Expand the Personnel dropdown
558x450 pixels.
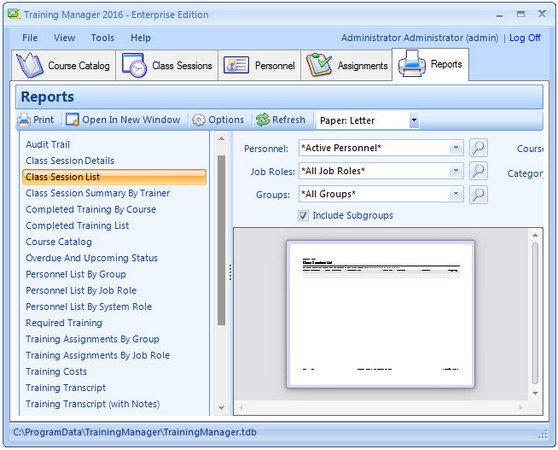456,148
